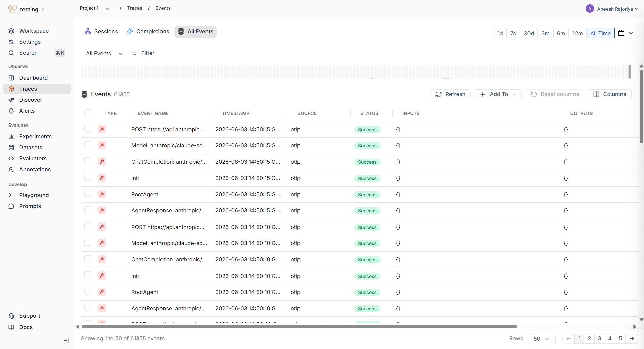Go to page 3 in pagination
This screenshot has height=349, width=644.
599,339
